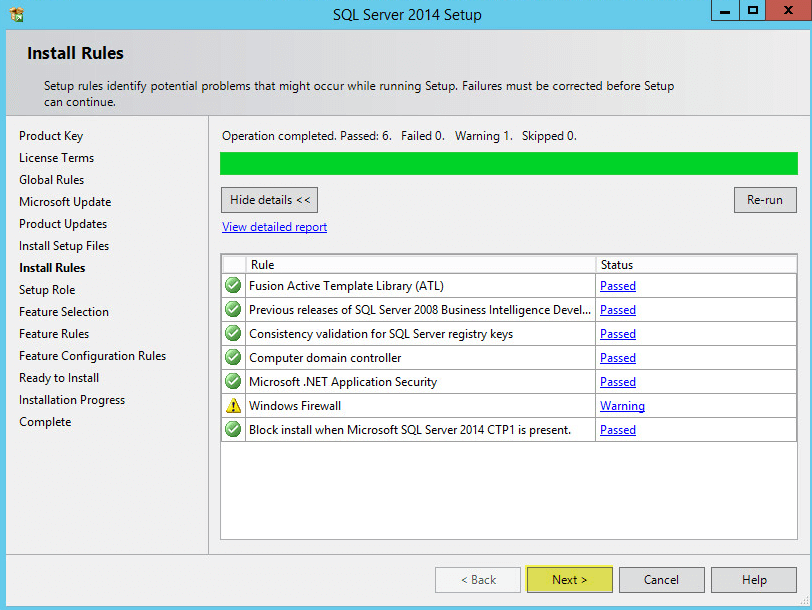Click the check icon beside Block install CTP1 rule
812x610 pixels.
232,429
